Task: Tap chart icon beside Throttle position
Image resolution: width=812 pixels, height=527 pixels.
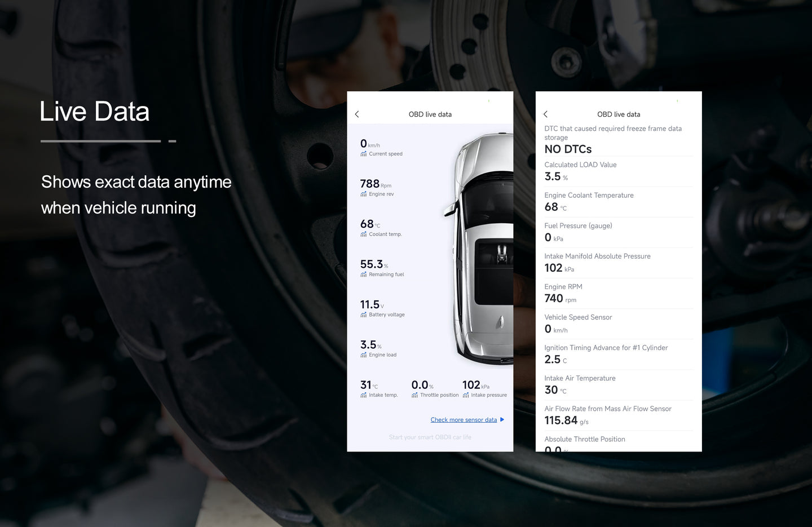Action: [x=415, y=395]
